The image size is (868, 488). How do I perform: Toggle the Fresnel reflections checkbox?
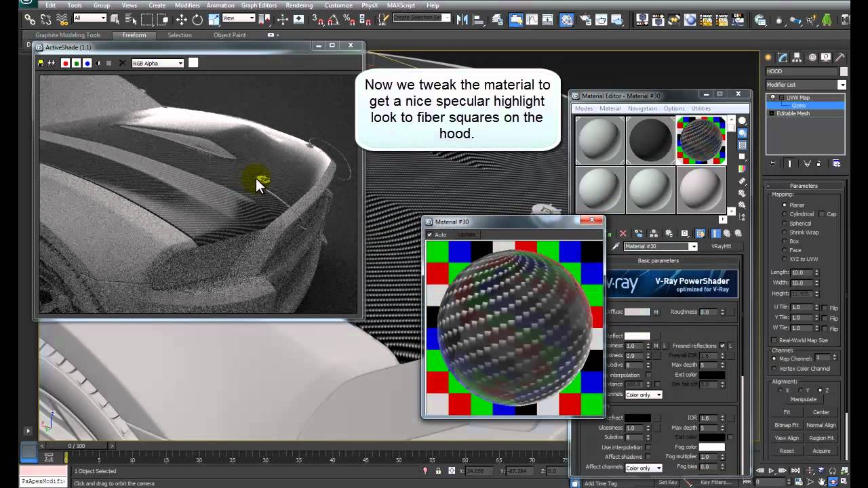point(722,346)
